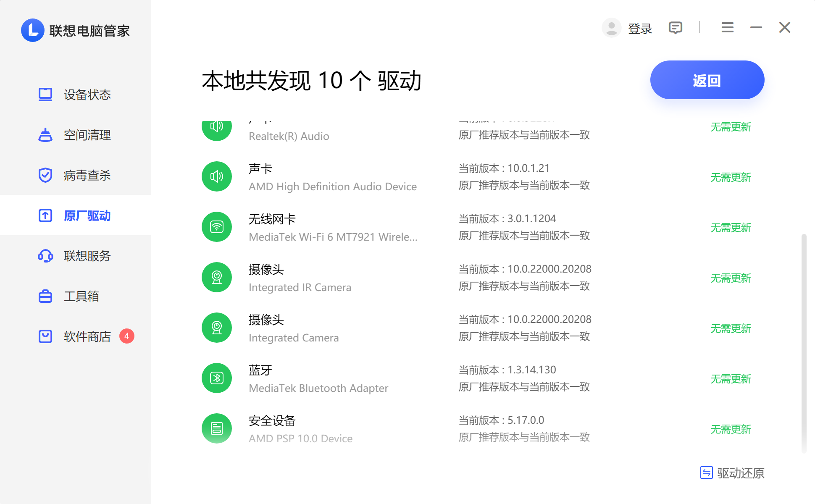Select 'AMD PSP 10.0 Device' text
Viewport: 815px width, 504px height.
click(x=301, y=438)
